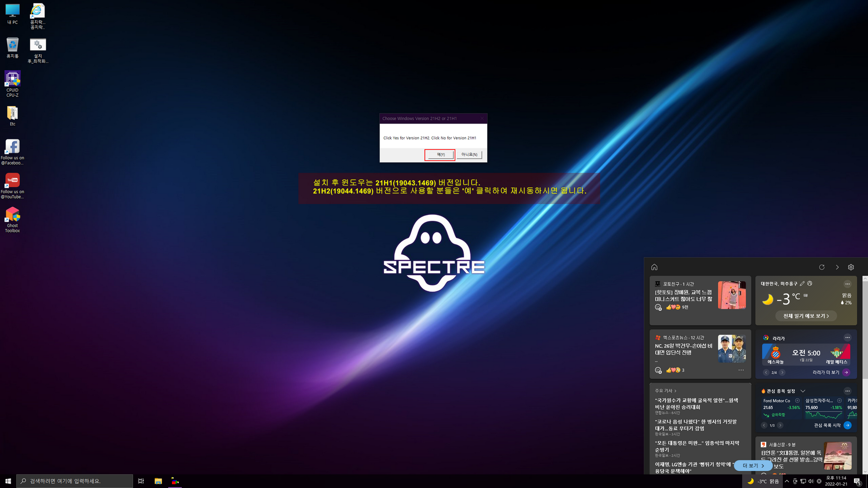Open the Windows Start menu
The image size is (868, 488).
8,481
